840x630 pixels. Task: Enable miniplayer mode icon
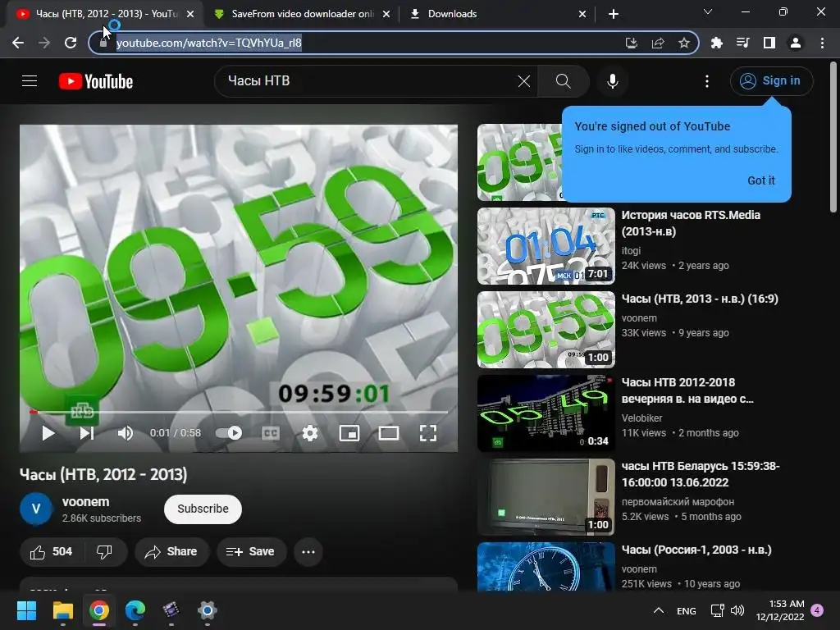349,433
